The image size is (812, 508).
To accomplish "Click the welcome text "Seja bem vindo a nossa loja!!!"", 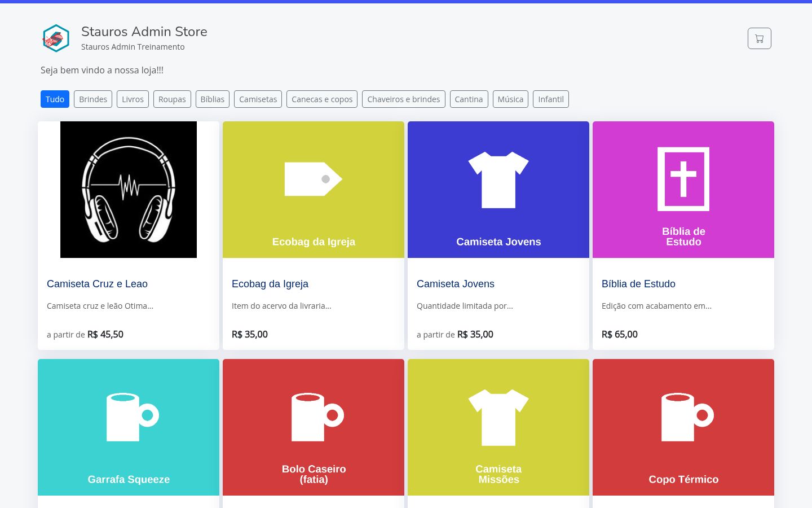I will click(102, 70).
